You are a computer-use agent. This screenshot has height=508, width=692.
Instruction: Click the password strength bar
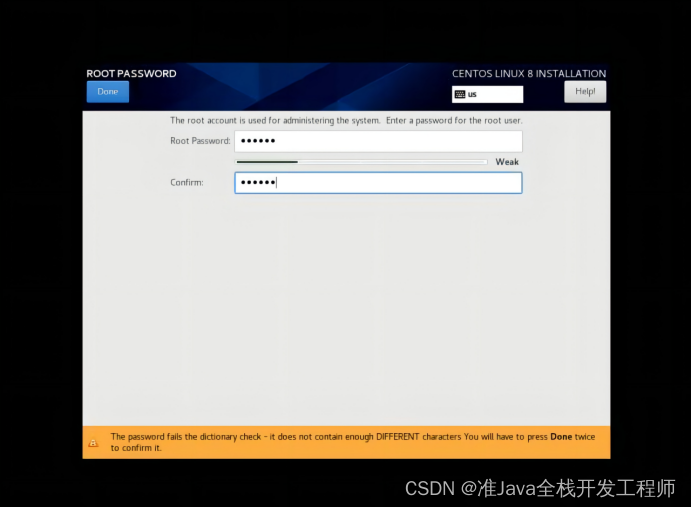361,162
